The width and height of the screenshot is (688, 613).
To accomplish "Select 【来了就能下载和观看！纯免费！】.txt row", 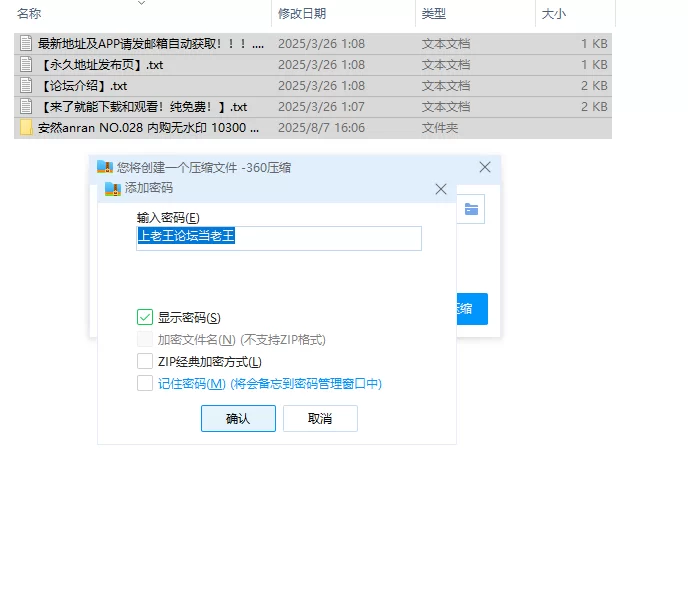I will click(313, 107).
